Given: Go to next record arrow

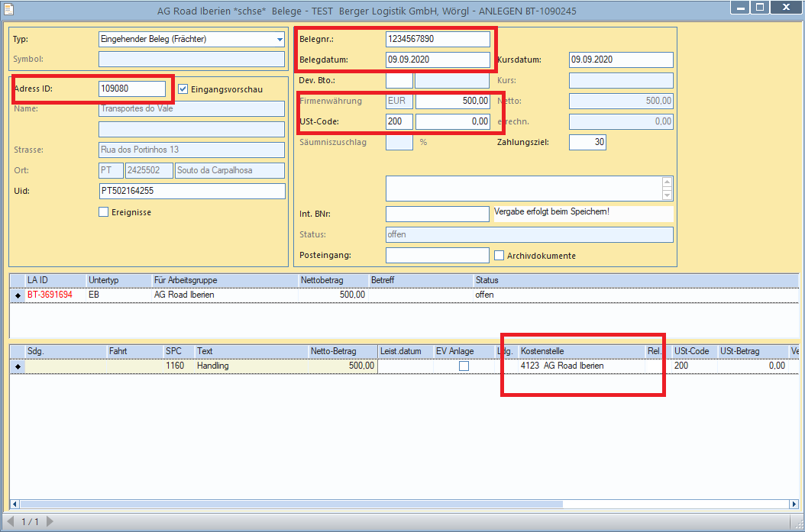Looking at the screenshot, I should click(x=50, y=521).
